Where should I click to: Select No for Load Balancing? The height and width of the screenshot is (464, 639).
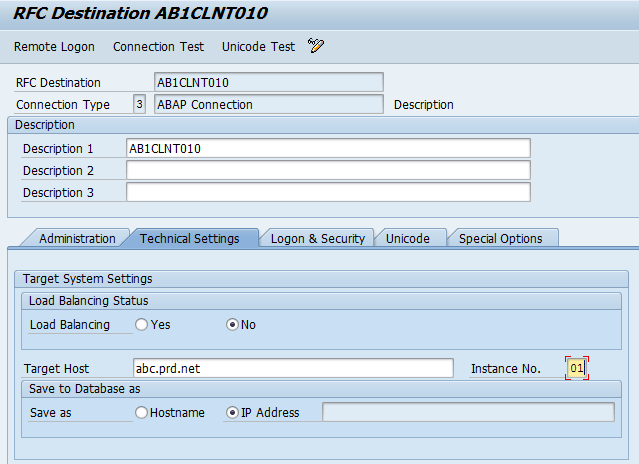pos(234,325)
